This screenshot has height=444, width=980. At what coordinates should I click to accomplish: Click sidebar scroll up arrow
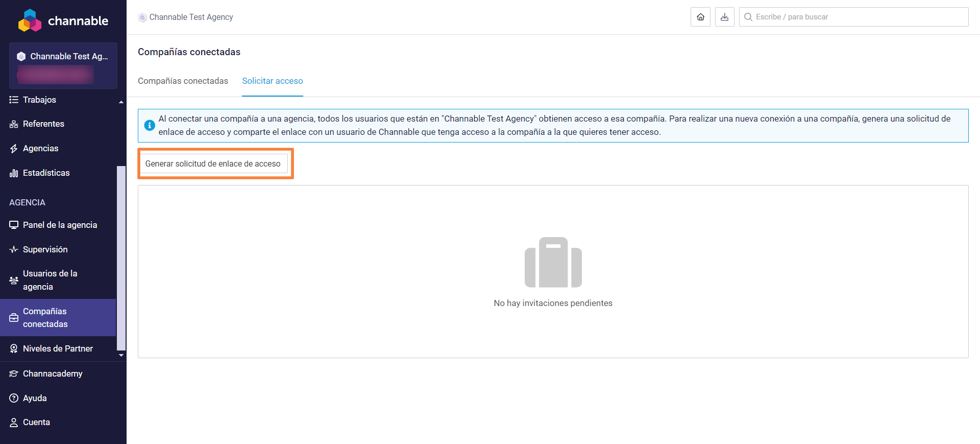pos(121,102)
